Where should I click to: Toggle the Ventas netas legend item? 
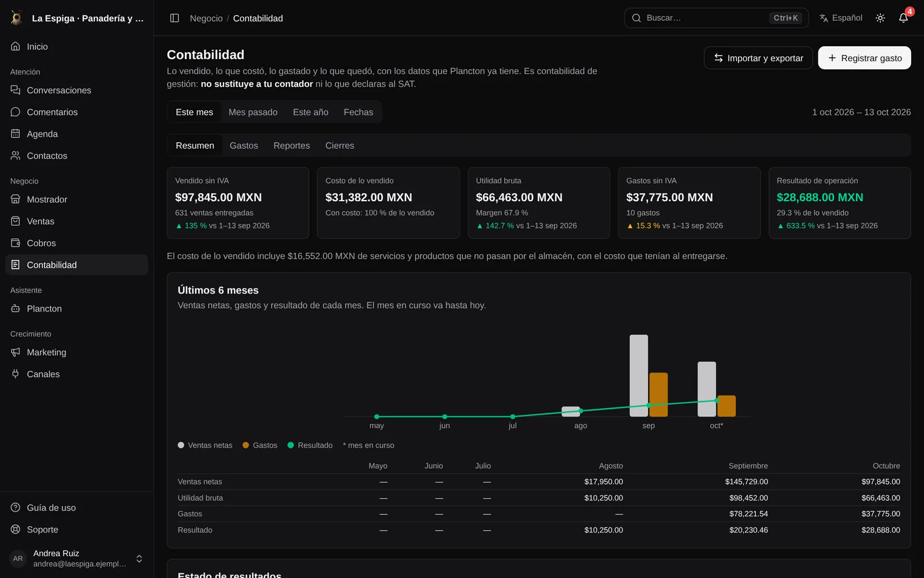[x=205, y=445]
